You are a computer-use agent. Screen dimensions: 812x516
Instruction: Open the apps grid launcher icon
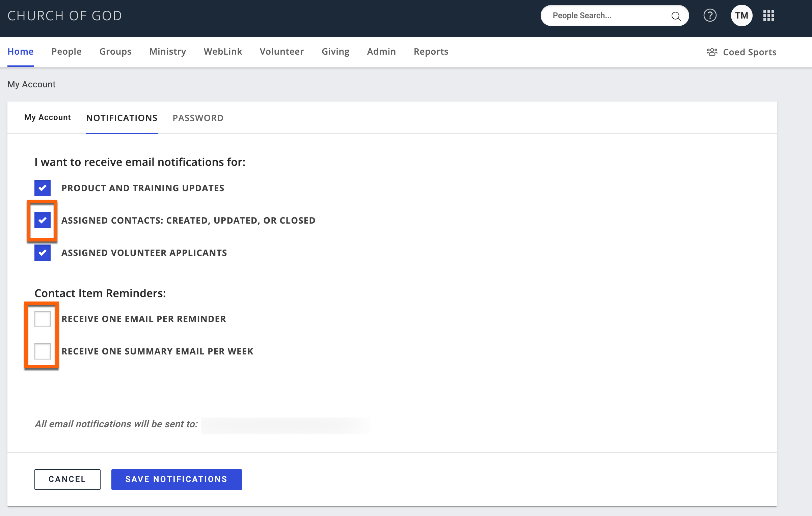click(768, 16)
